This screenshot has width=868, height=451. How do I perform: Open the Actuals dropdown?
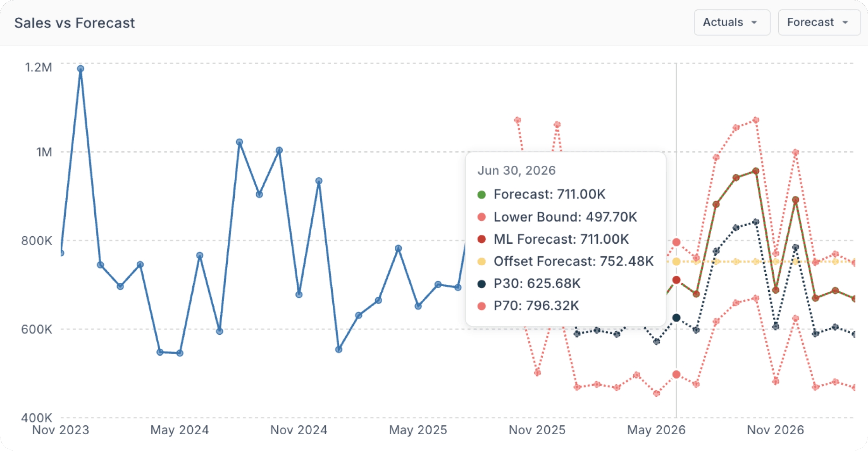pos(732,22)
